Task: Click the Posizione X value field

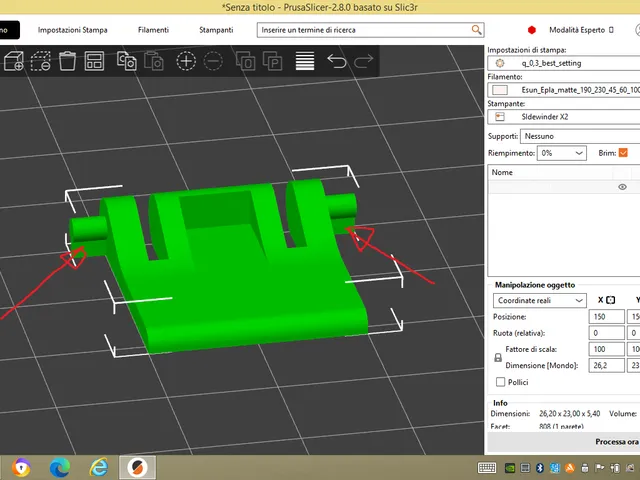Action: point(607,317)
